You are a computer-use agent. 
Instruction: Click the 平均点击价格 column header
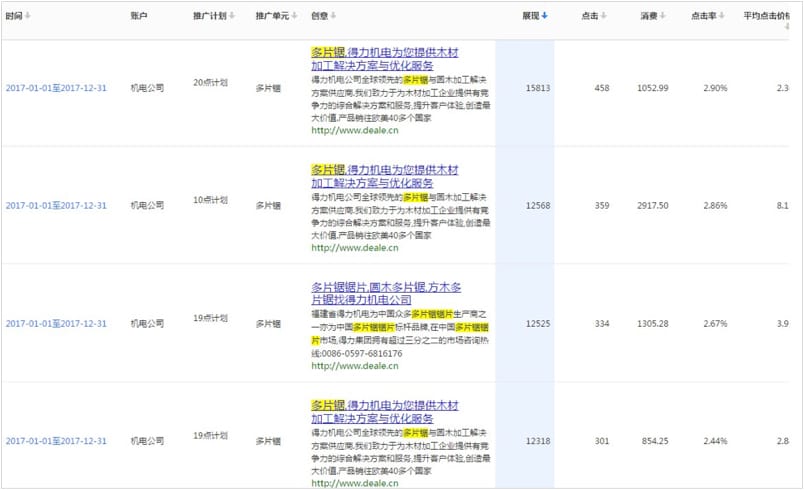[x=767, y=16]
